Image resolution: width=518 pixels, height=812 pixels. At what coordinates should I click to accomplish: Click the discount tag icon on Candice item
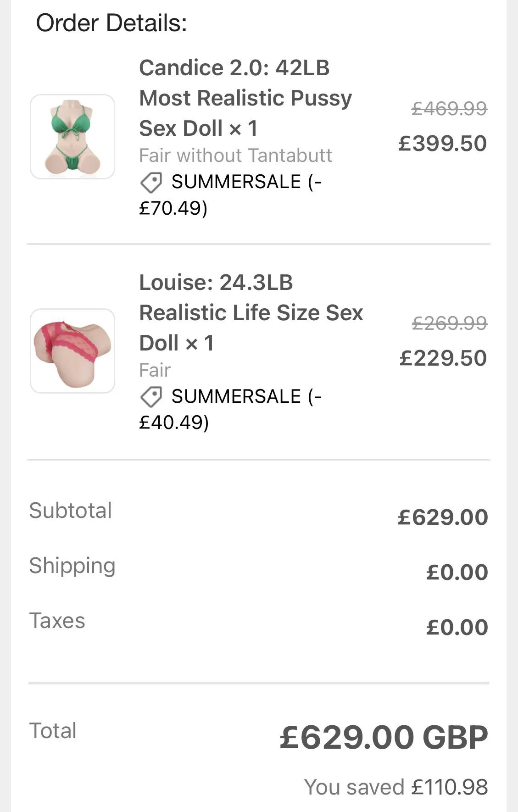click(151, 183)
